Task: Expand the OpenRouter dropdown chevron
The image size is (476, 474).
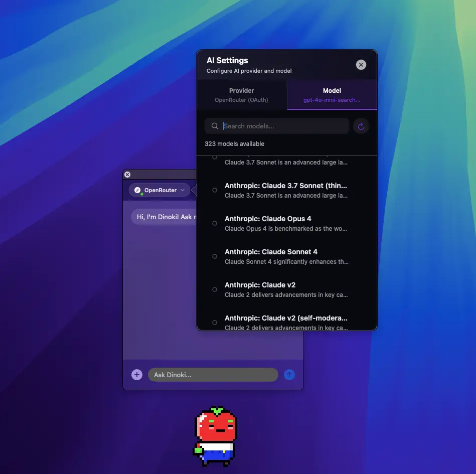Action: [183, 191]
